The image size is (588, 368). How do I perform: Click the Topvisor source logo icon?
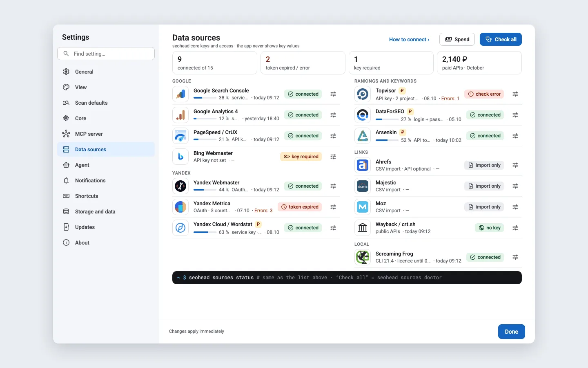[x=363, y=94]
